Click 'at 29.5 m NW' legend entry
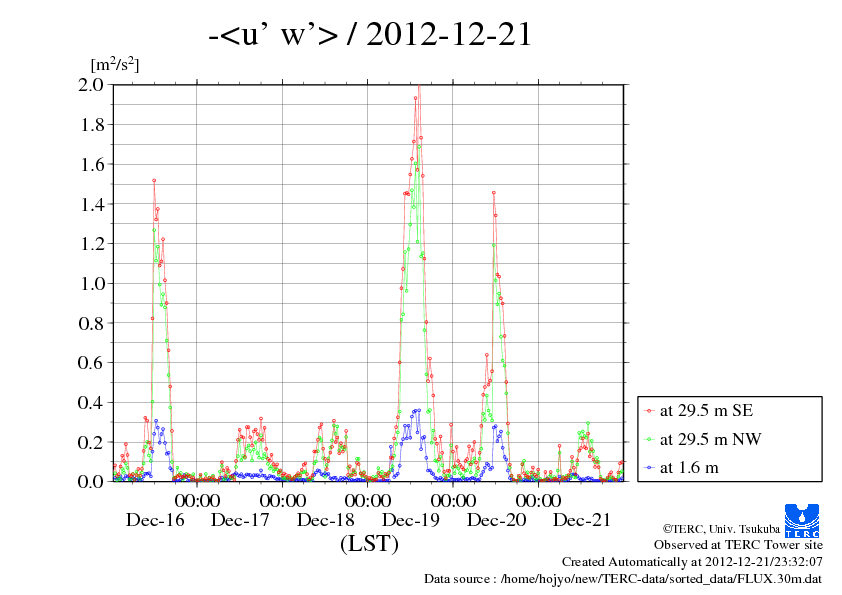 click(x=710, y=439)
